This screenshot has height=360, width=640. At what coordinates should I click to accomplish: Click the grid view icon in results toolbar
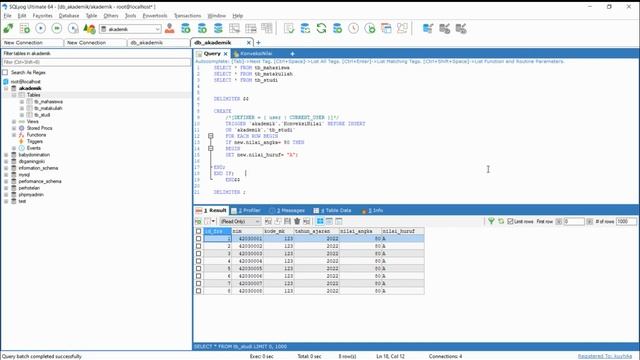coord(320,221)
